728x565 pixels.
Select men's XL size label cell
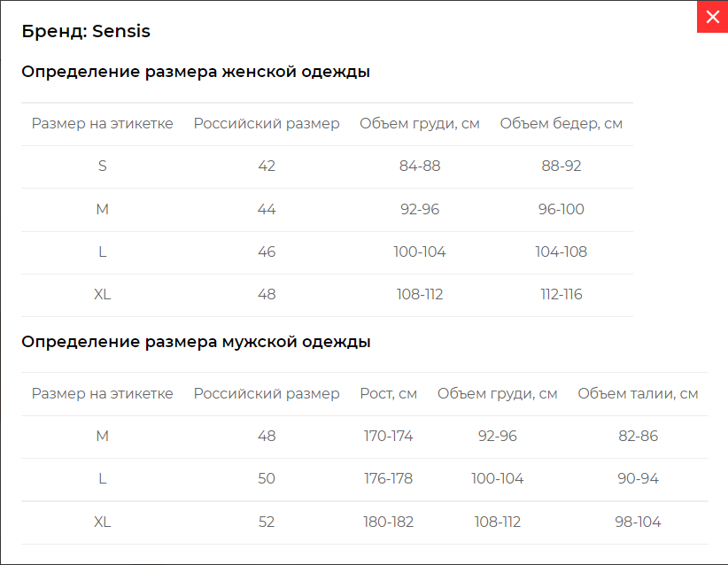click(x=102, y=522)
